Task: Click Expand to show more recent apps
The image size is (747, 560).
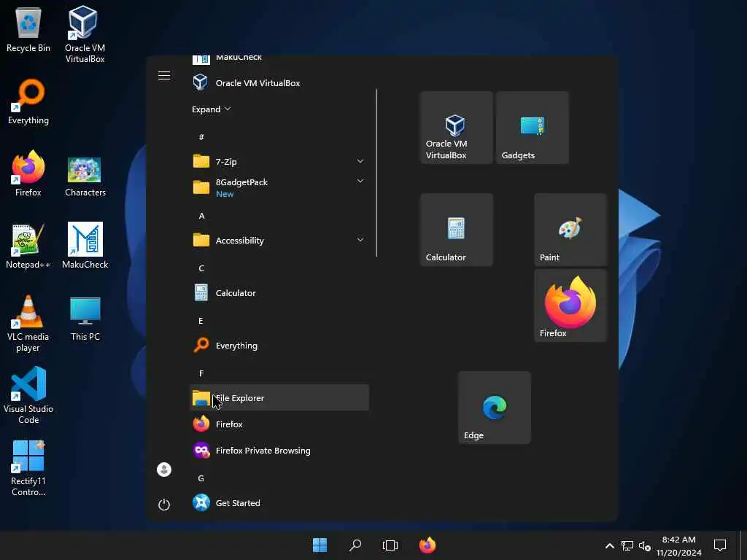Action: (x=211, y=109)
